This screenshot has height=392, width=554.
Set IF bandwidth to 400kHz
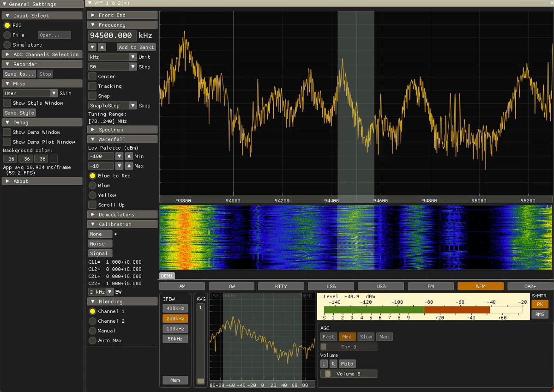click(x=175, y=308)
